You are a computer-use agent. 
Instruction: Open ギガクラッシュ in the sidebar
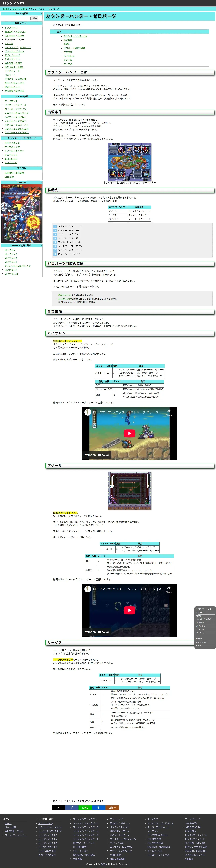[x=12, y=59]
